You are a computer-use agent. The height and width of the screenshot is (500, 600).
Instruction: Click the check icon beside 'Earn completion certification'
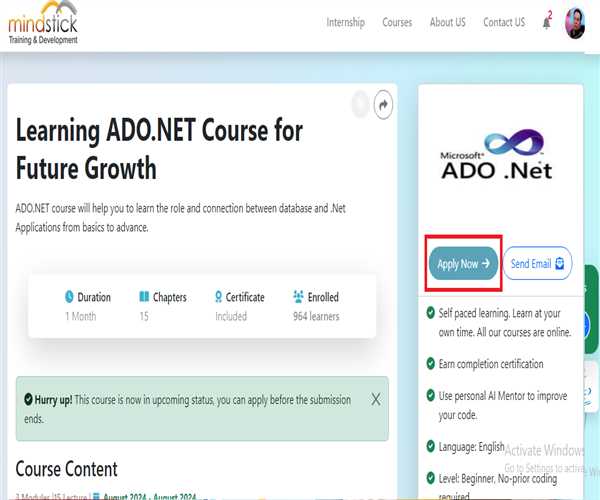click(430, 363)
